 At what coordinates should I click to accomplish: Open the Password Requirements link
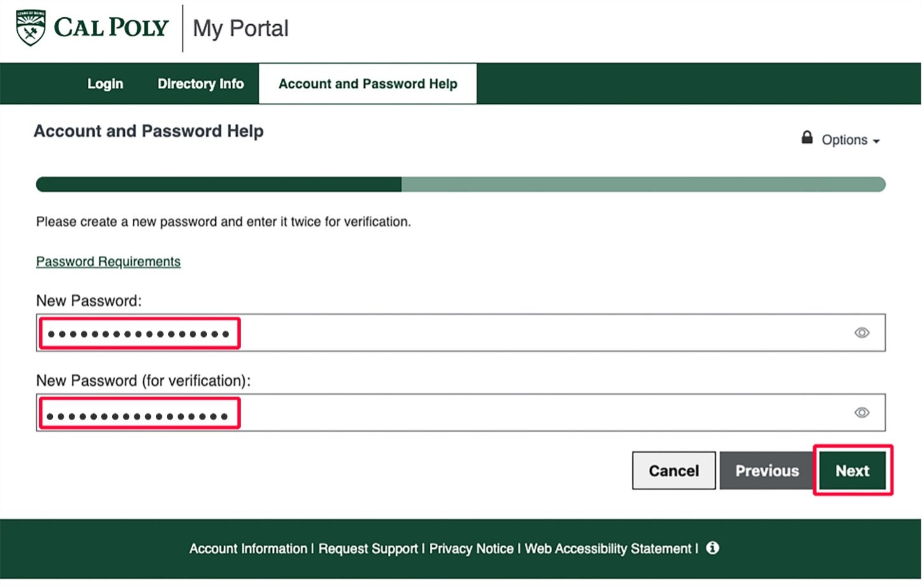point(108,262)
